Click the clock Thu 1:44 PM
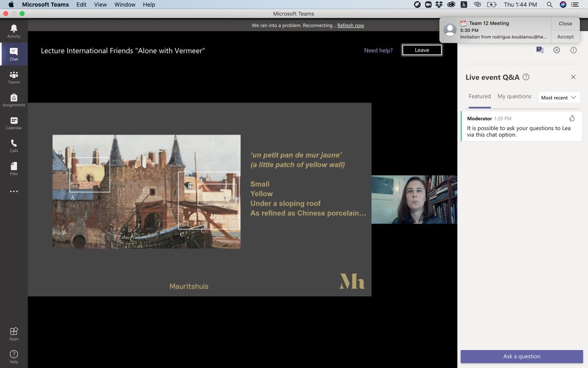 coord(520,4)
